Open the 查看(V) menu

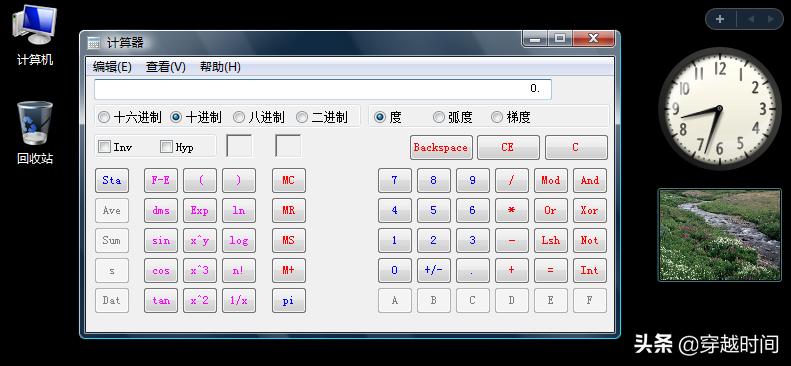point(165,67)
